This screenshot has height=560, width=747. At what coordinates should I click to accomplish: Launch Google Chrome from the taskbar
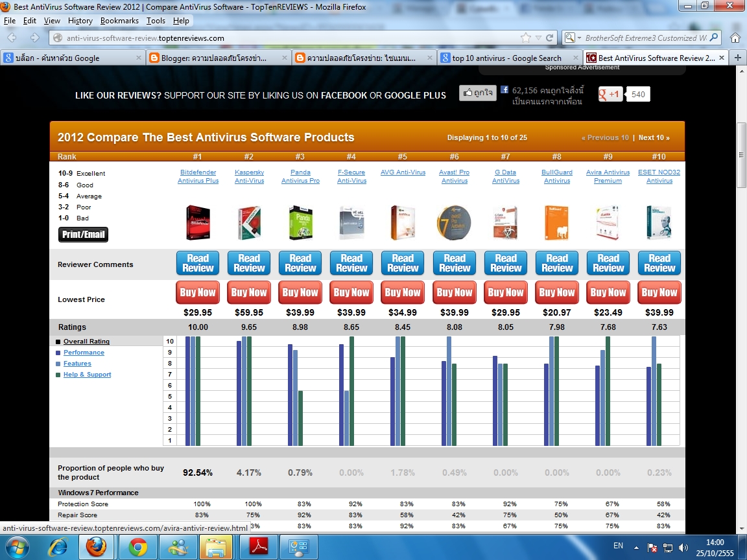(x=137, y=547)
